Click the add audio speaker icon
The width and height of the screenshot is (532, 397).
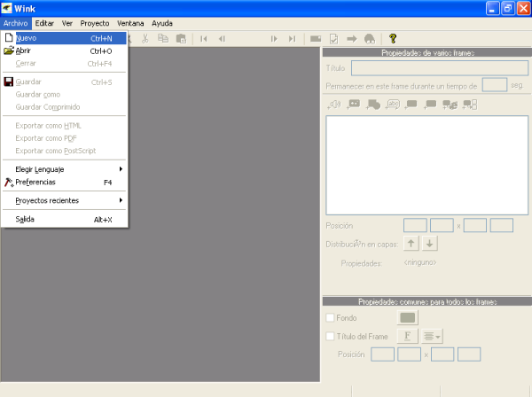334,105
